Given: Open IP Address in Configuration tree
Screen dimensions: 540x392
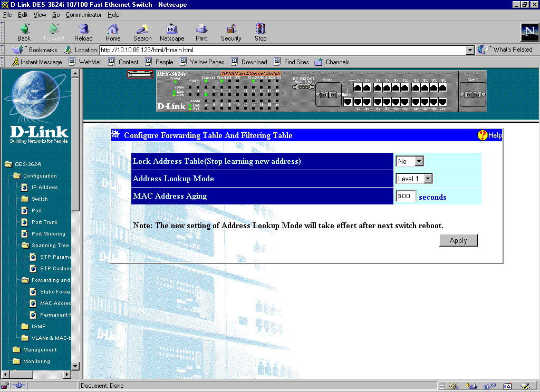Looking at the screenshot, I should (44, 188).
